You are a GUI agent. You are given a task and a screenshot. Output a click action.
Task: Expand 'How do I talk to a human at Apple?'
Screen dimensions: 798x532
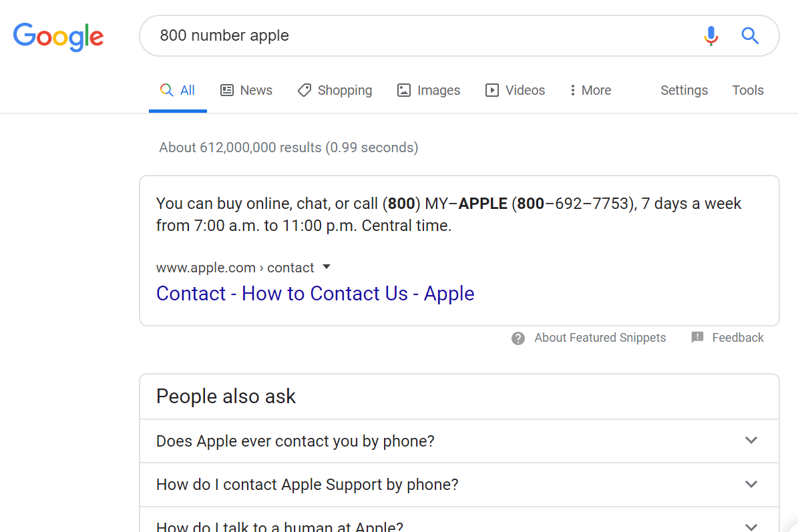751,526
